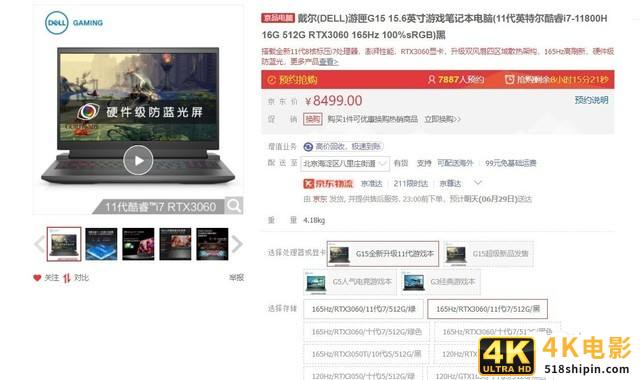Click 立即换购 link
This screenshot has width=640, height=380.
pyautogui.click(x=442, y=119)
